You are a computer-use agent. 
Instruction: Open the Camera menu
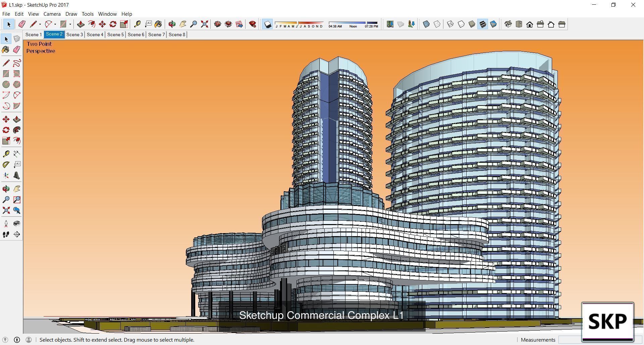tap(52, 14)
